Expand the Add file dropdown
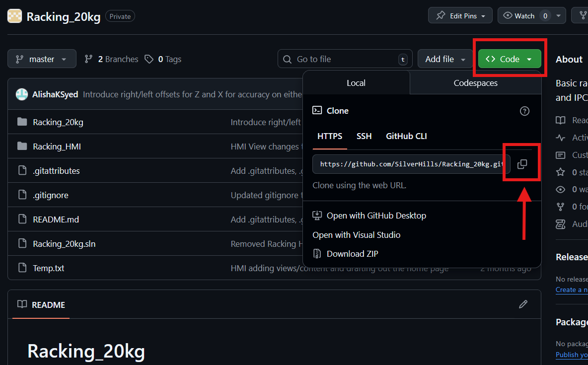This screenshot has width=588, height=365. (x=445, y=59)
